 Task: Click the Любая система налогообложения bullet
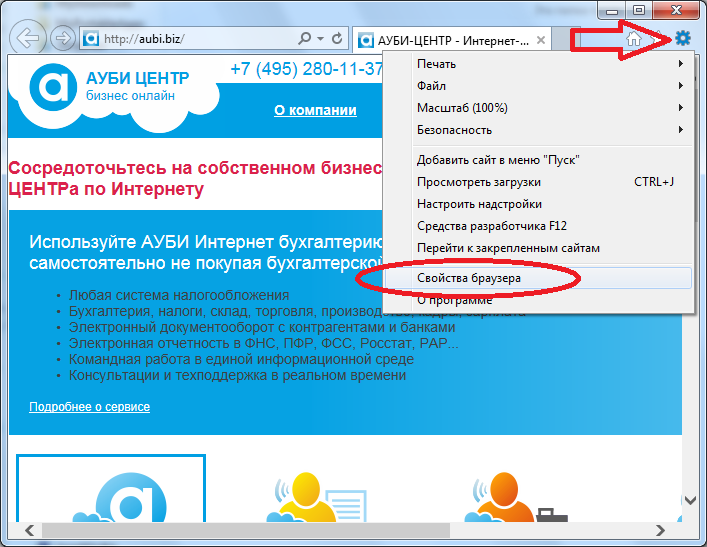[179, 295]
